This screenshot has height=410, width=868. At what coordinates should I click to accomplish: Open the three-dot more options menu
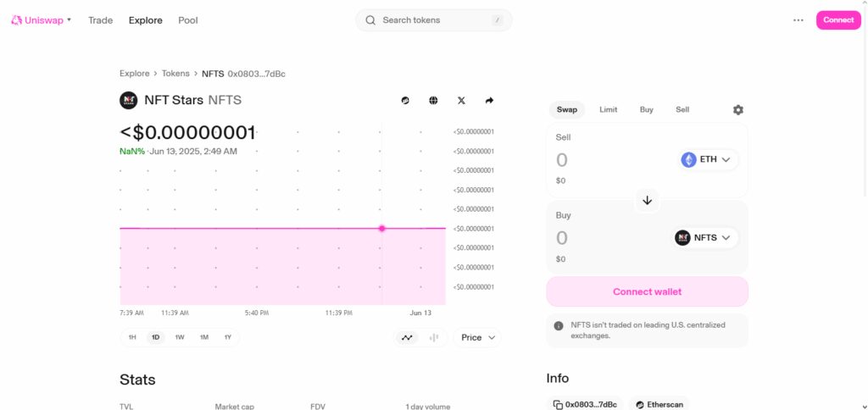point(798,20)
